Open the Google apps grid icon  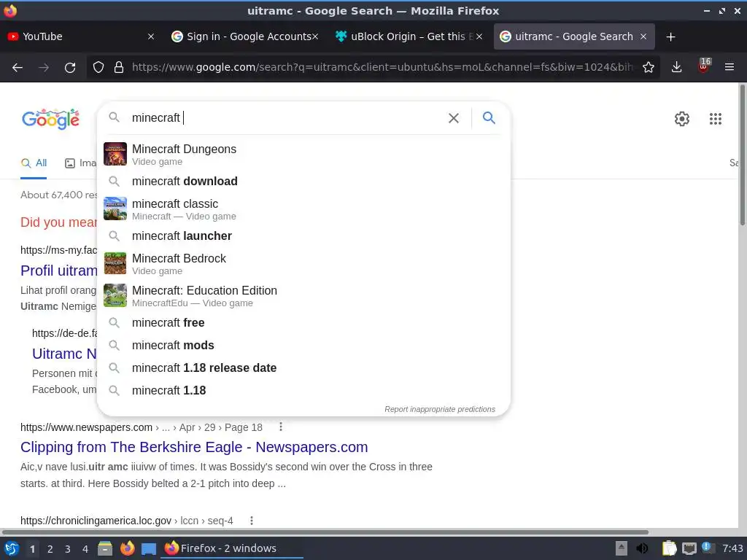[715, 119]
